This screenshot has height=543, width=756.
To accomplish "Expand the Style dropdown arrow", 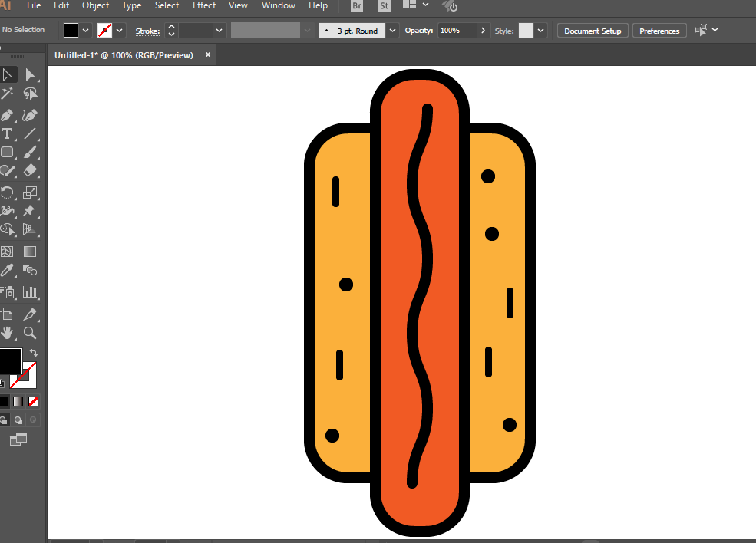I will pyautogui.click(x=541, y=31).
